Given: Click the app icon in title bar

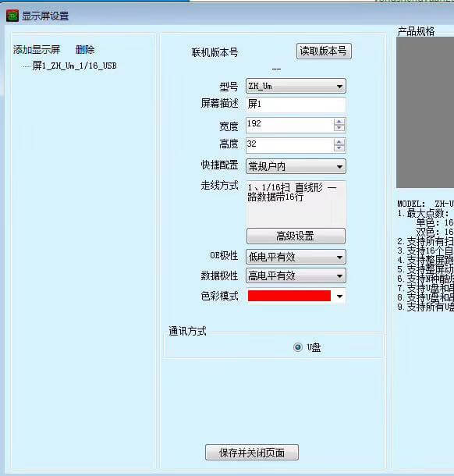Looking at the screenshot, I should tap(12, 16).
